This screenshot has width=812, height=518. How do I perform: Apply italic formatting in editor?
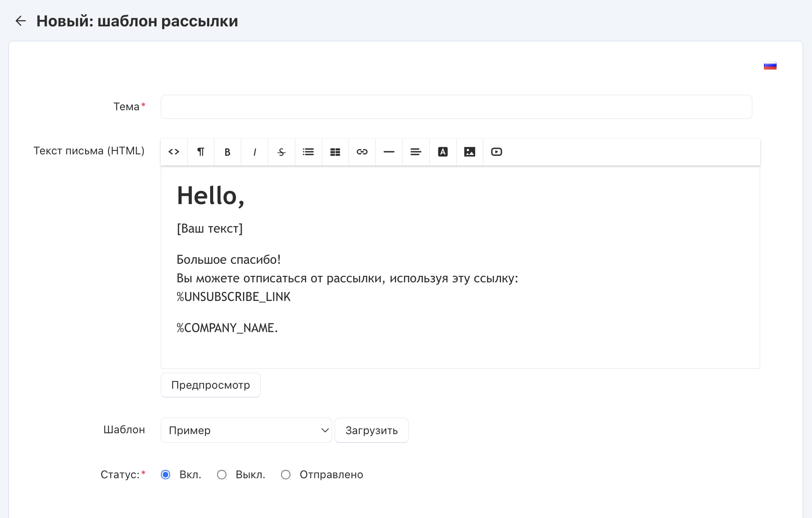coord(255,152)
